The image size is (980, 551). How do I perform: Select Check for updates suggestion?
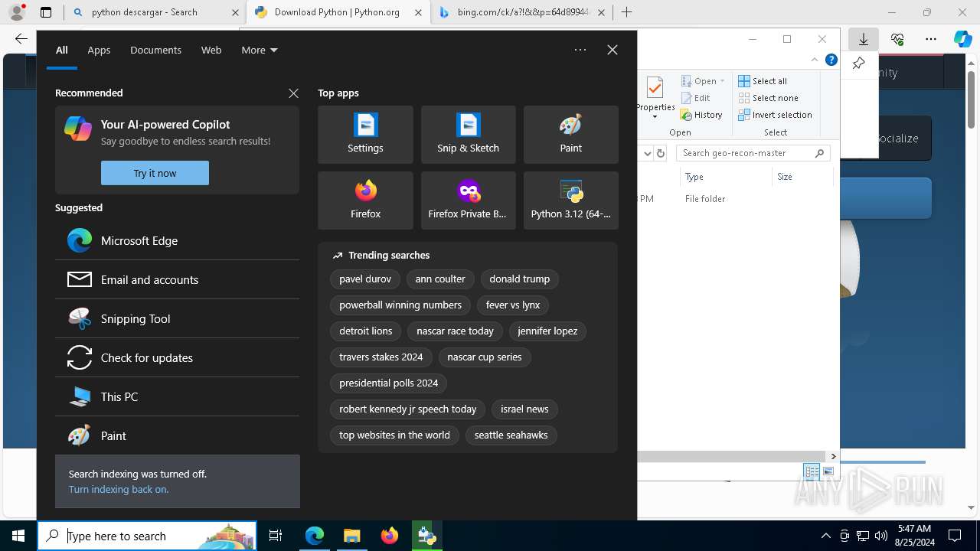coord(177,357)
